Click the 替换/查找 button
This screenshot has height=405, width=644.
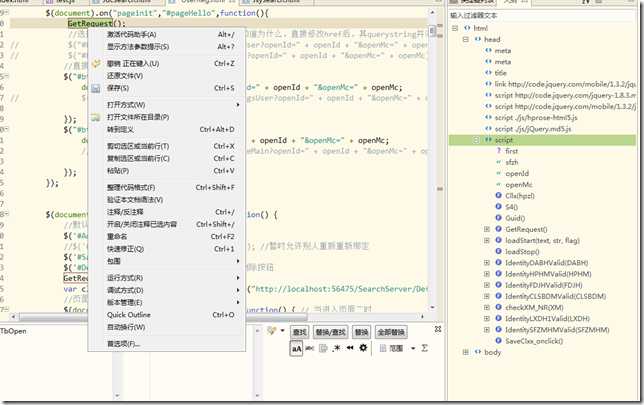coord(331,332)
